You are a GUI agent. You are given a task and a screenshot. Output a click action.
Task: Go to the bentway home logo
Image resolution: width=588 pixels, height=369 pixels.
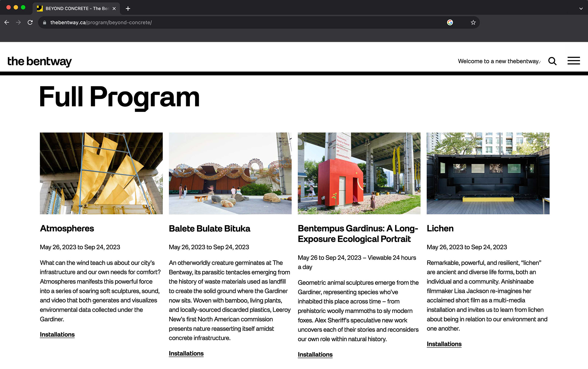tap(40, 62)
